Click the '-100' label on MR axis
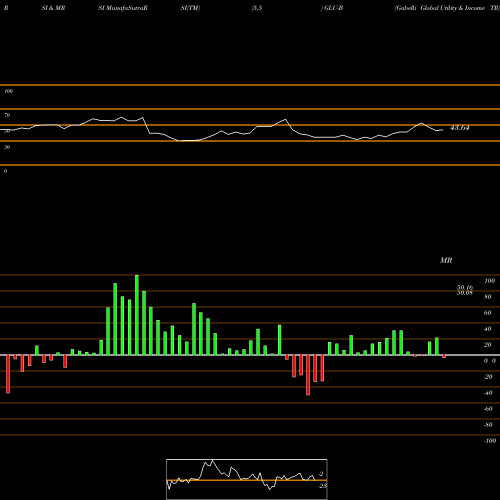 tap(490, 441)
